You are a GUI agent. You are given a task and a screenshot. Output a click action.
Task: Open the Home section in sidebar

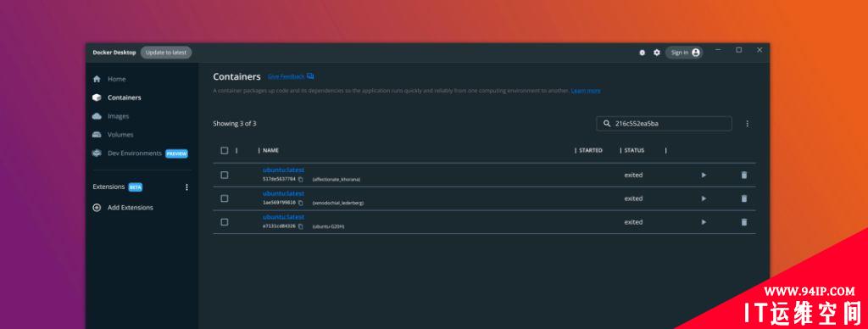[116, 79]
